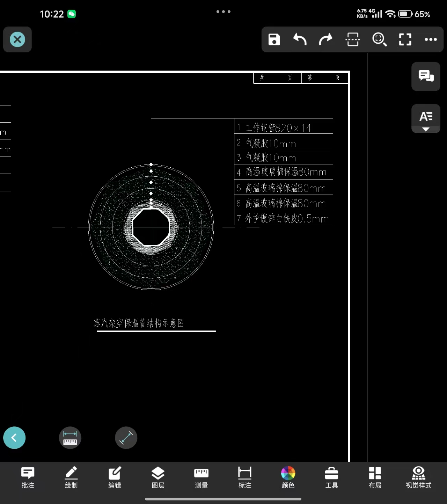Close the drawing with the X button
The height and width of the screenshot is (504, 447).
pyautogui.click(x=17, y=39)
